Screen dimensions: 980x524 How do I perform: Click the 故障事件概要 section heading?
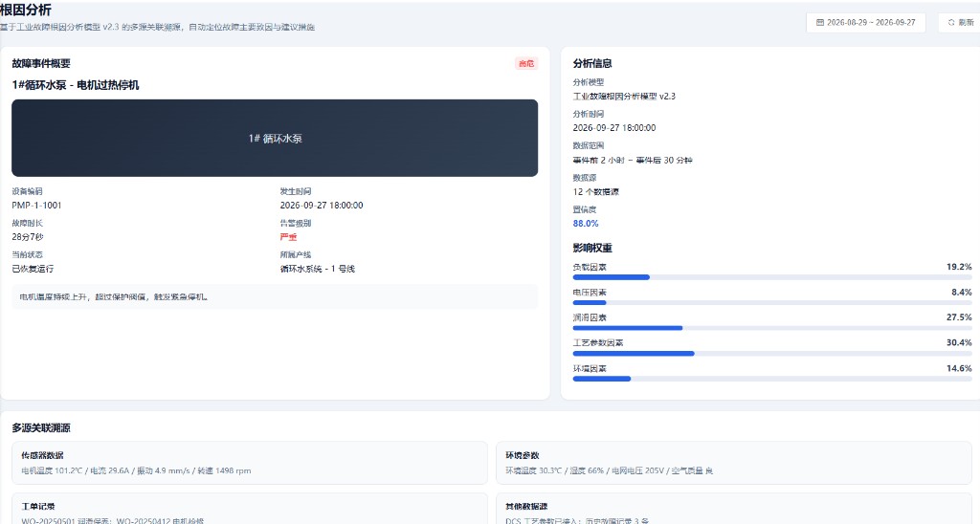tap(41, 64)
